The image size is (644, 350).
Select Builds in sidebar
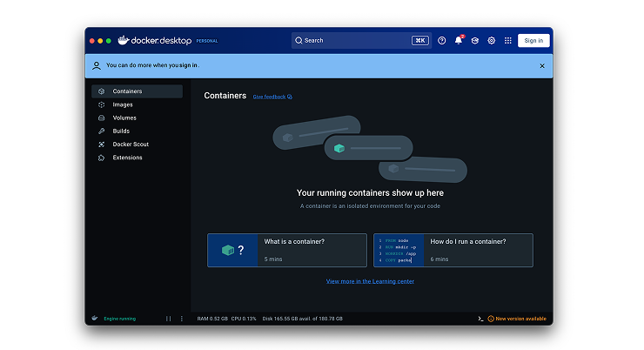coord(137,131)
